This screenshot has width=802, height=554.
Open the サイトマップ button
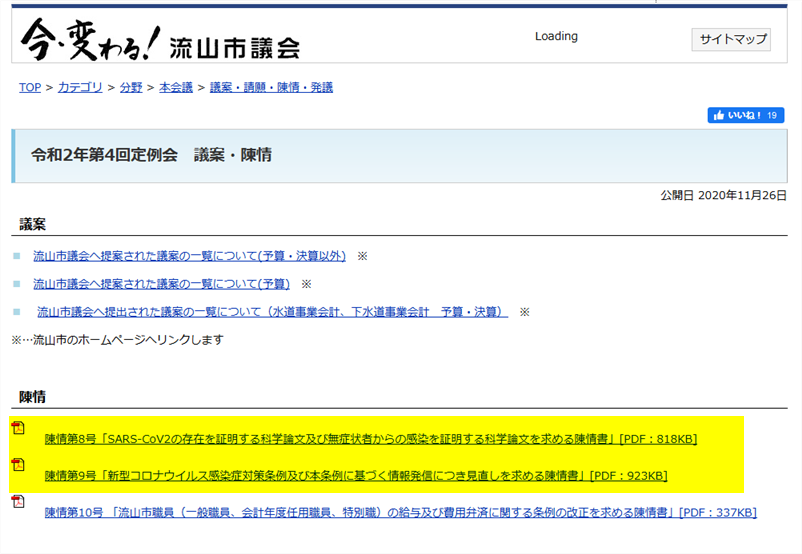pyautogui.click(x=731, y=39)
